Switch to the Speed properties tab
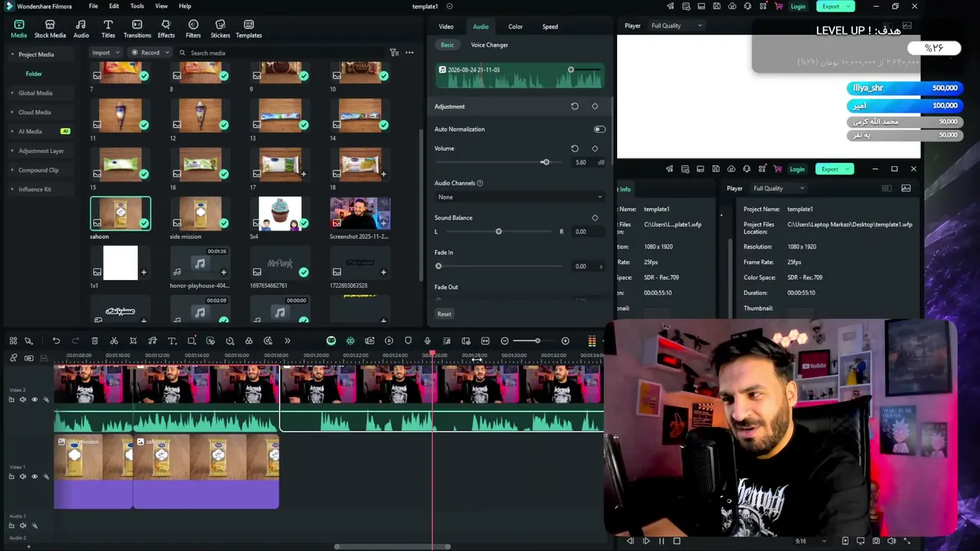 pyautogui.click(x=550, y=27)
